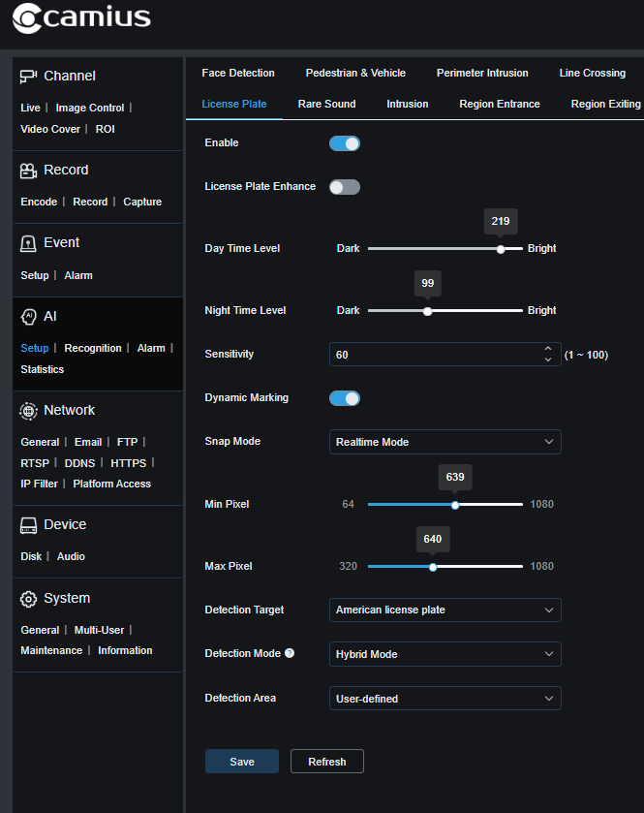644x813 pixels.
Task: Open Record link under Record section
Action: (x=90, y=202)
